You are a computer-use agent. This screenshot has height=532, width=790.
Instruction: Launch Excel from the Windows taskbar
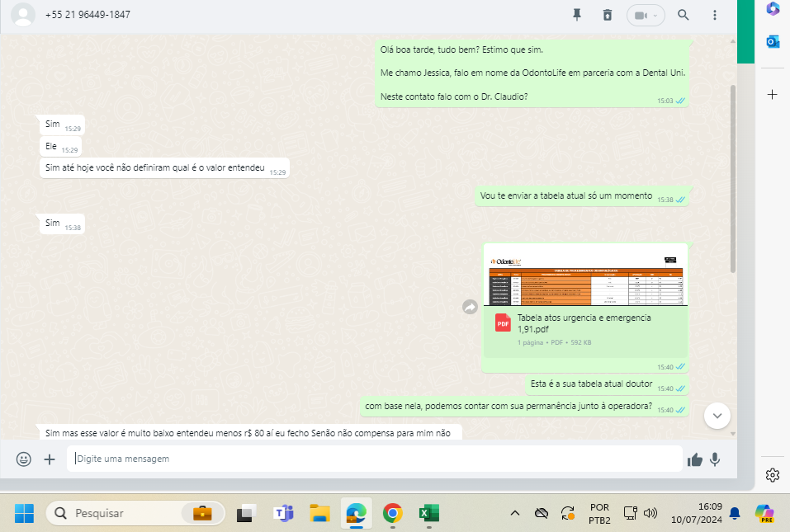pos(428,513)
